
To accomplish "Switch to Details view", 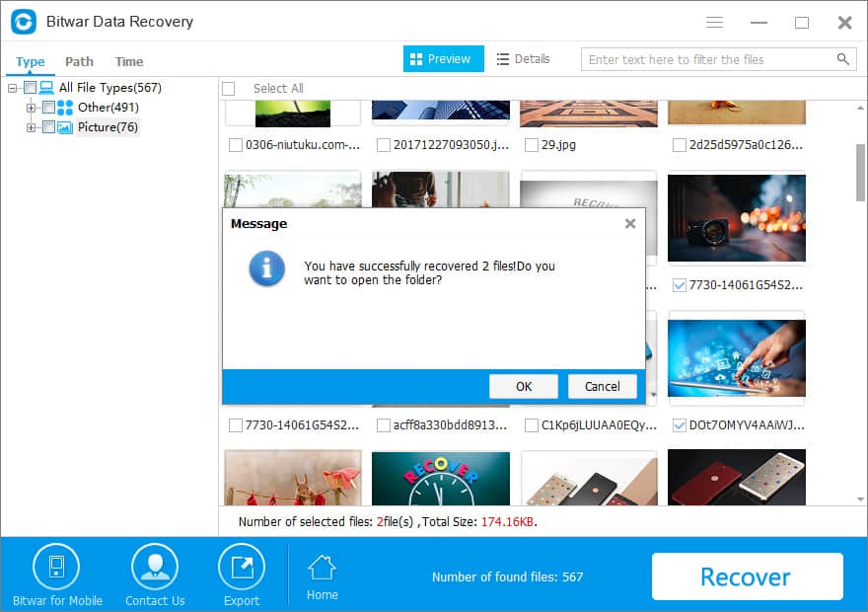I will pyautogui.click(x=523, y=58).
